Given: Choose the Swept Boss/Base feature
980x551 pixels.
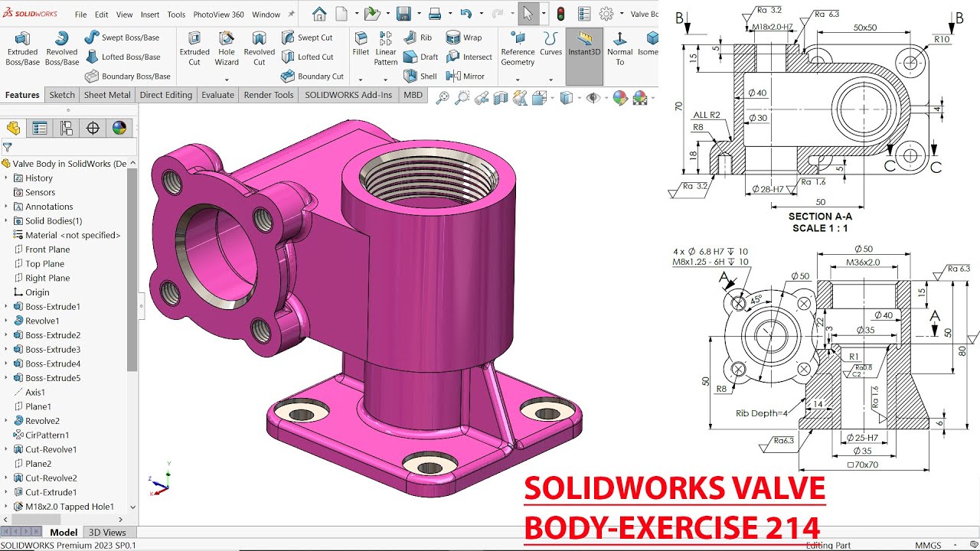Looking at the screenshot, I should click(x=122, y=37).
